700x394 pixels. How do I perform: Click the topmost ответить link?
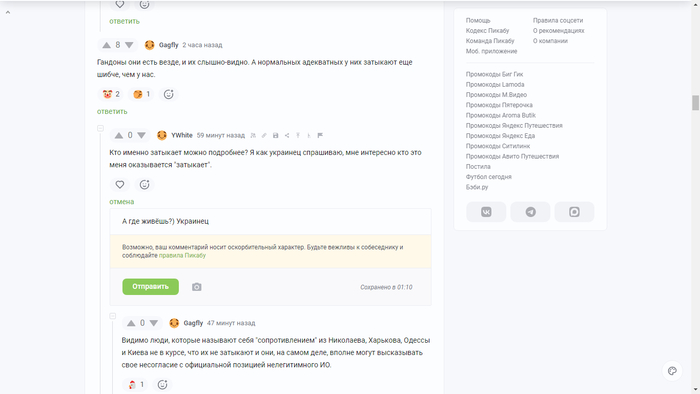[x=125, y=21]
